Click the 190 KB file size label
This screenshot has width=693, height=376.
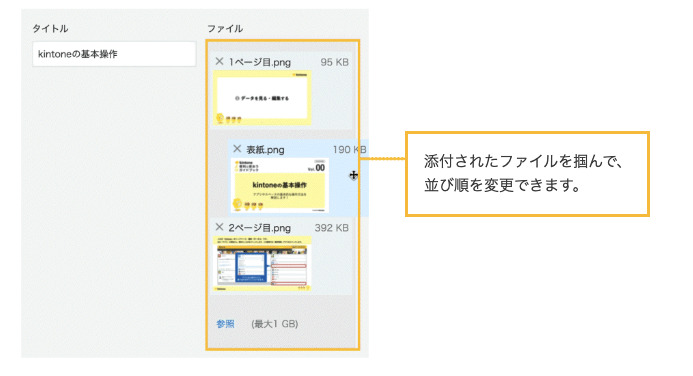pos(350,150)
